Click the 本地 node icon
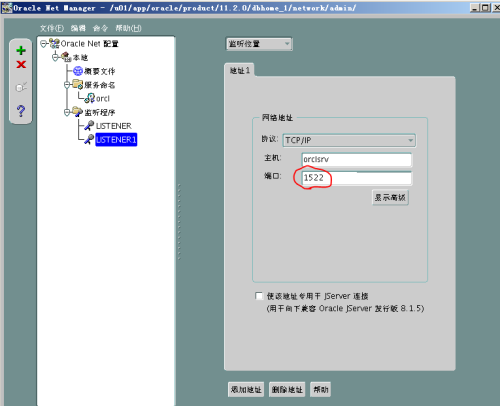 (66, 57)
